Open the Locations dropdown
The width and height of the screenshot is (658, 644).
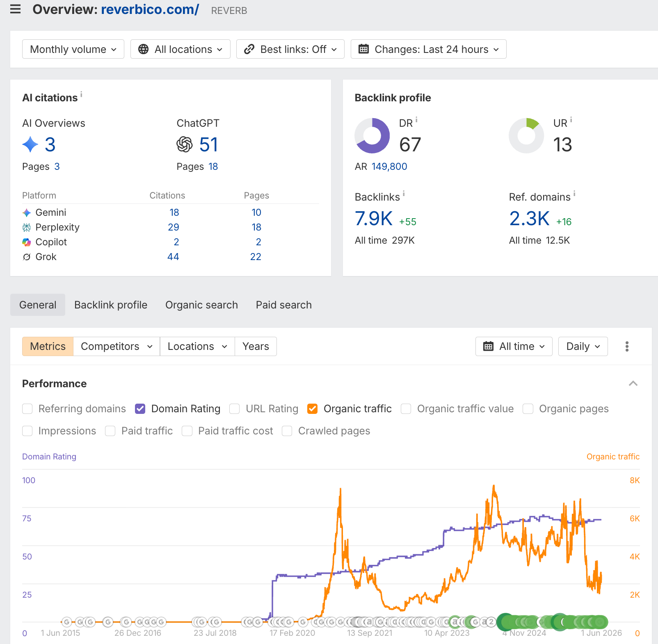click(197, 347)
